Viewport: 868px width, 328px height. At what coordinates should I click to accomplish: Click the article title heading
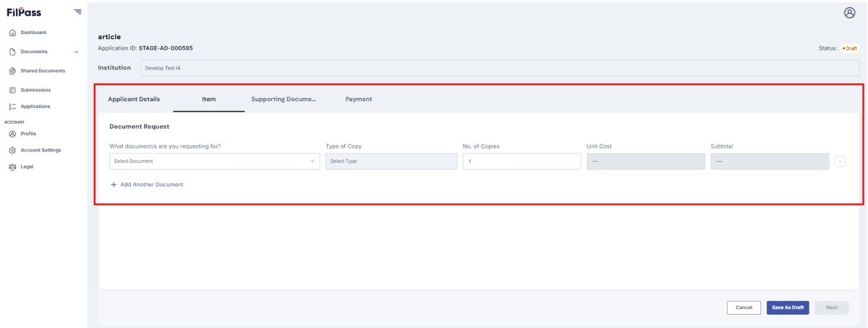point(109,36)
